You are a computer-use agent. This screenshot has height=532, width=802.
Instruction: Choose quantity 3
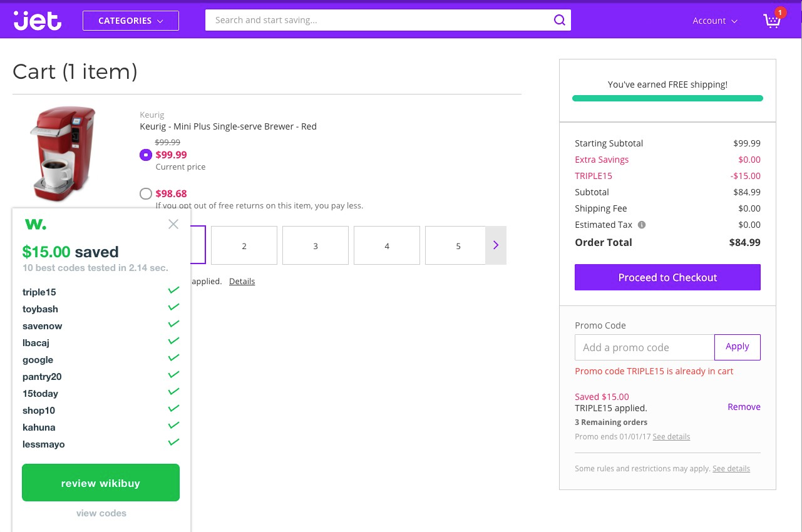316,246
